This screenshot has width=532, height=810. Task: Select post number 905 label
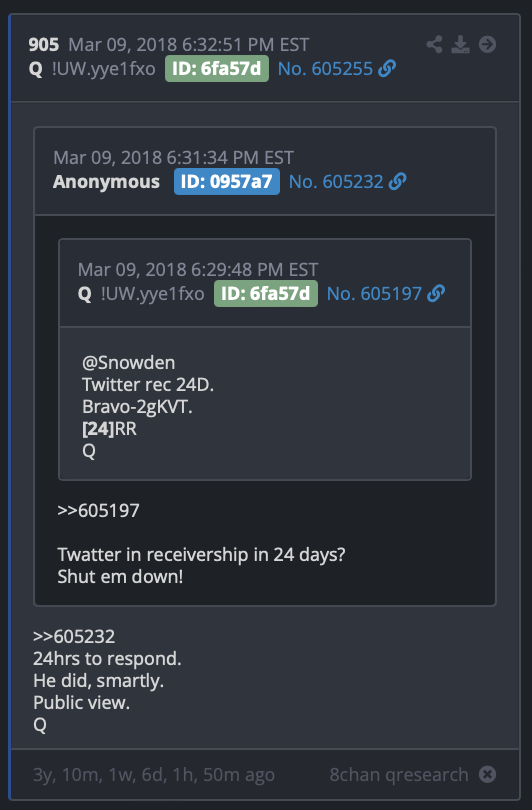(x=44, y=45)
